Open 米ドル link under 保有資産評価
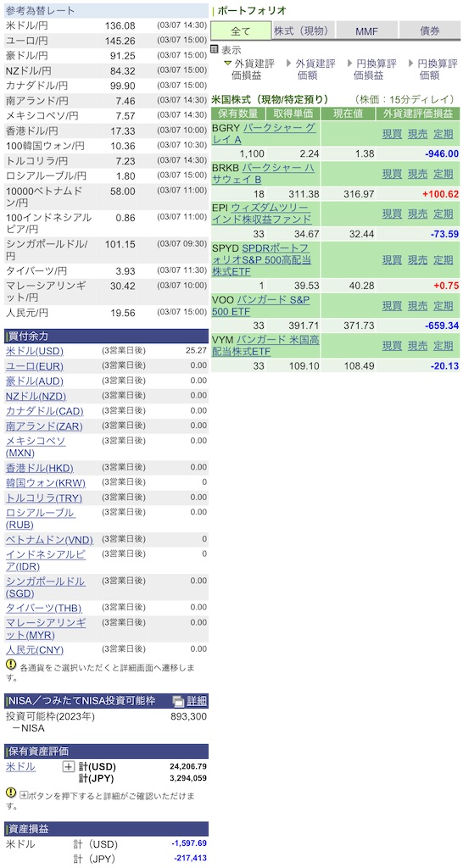 click(20, 766)
